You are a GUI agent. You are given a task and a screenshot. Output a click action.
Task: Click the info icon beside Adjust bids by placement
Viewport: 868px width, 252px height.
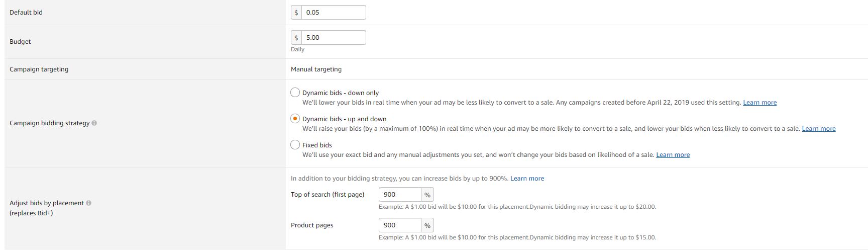[x=89, y=203]
